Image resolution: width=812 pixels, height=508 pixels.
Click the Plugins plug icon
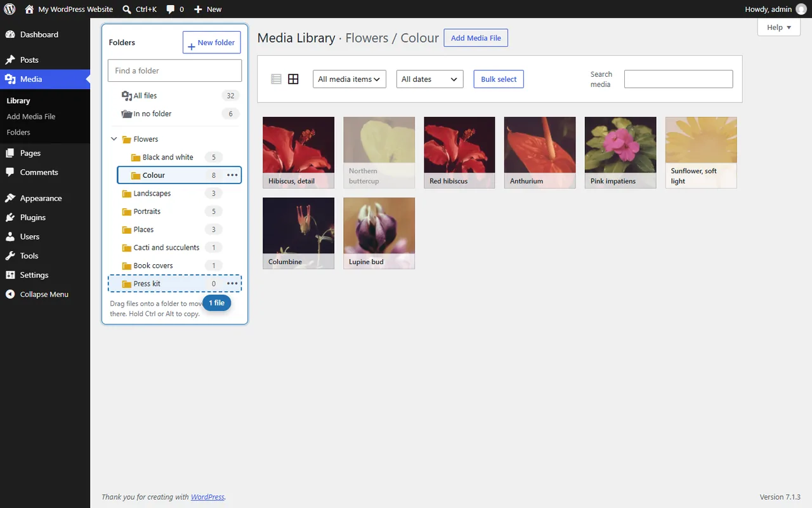pos(10,217)
